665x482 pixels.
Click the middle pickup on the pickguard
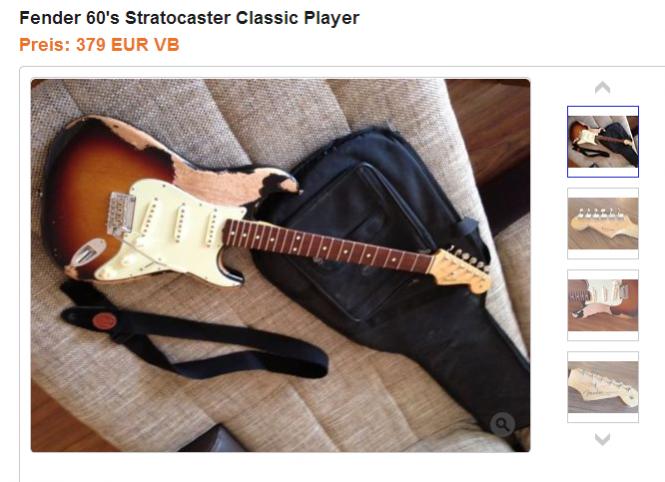(x=180, y=223)
